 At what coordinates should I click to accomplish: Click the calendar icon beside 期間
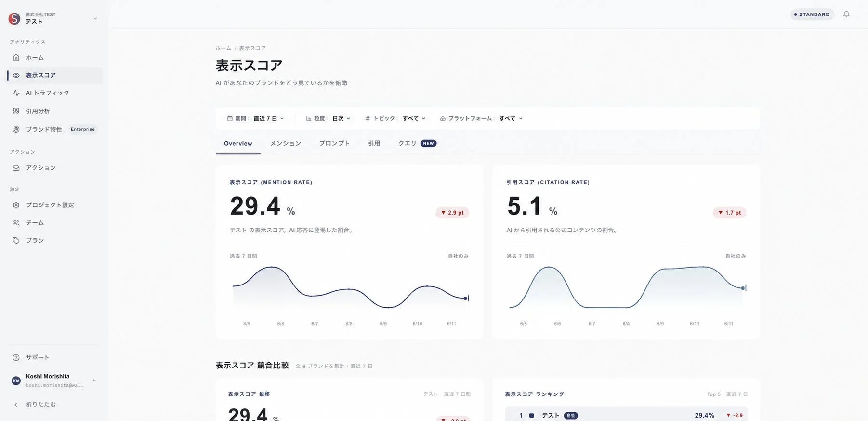230,118
